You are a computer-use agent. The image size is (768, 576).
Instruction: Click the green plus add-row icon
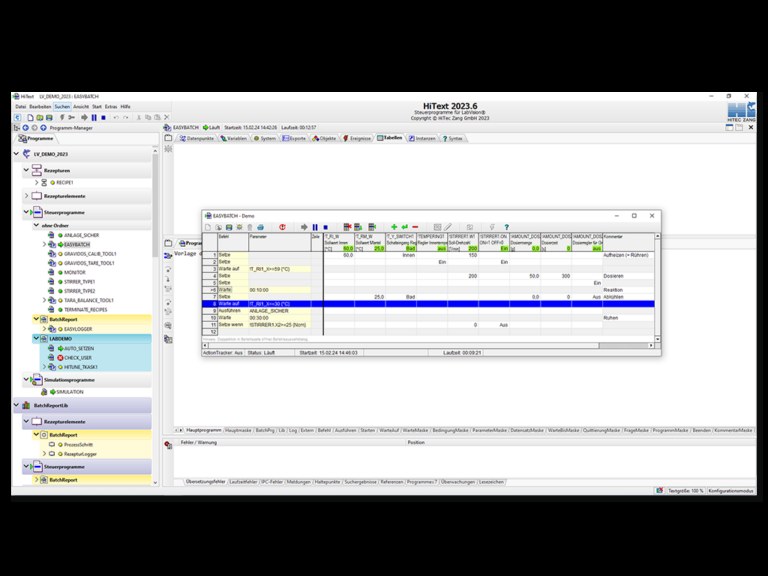(394, 227)
